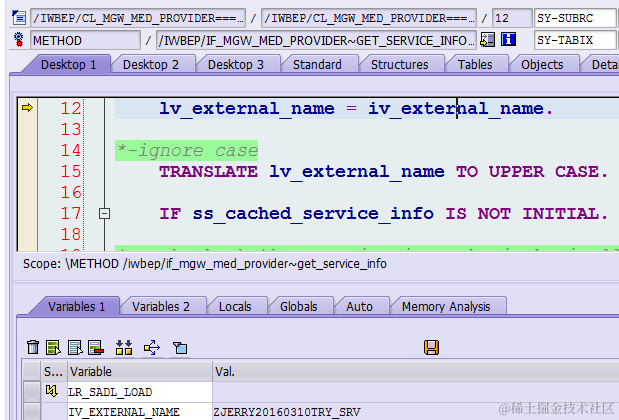Screen dimensions: 619x420
Task: Open the Memory Analysis tab
Action: [446, 306]
